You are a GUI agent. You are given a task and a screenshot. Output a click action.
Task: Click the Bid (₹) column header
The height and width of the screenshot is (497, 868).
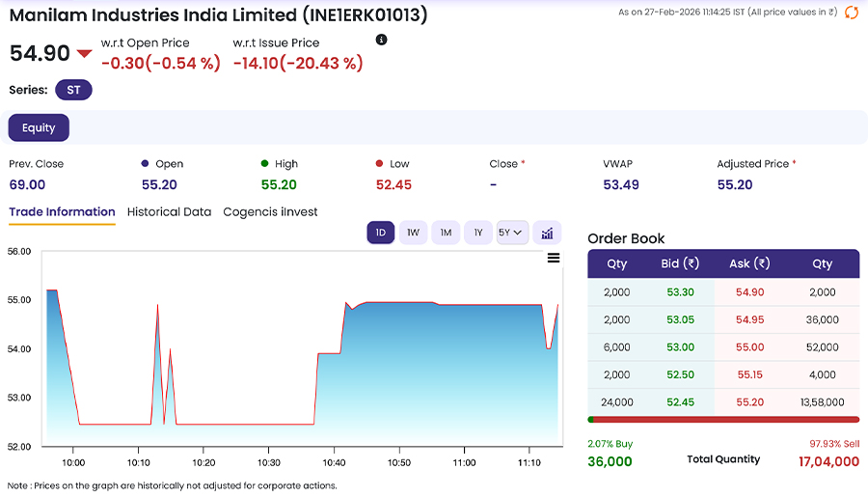point(680,263)
